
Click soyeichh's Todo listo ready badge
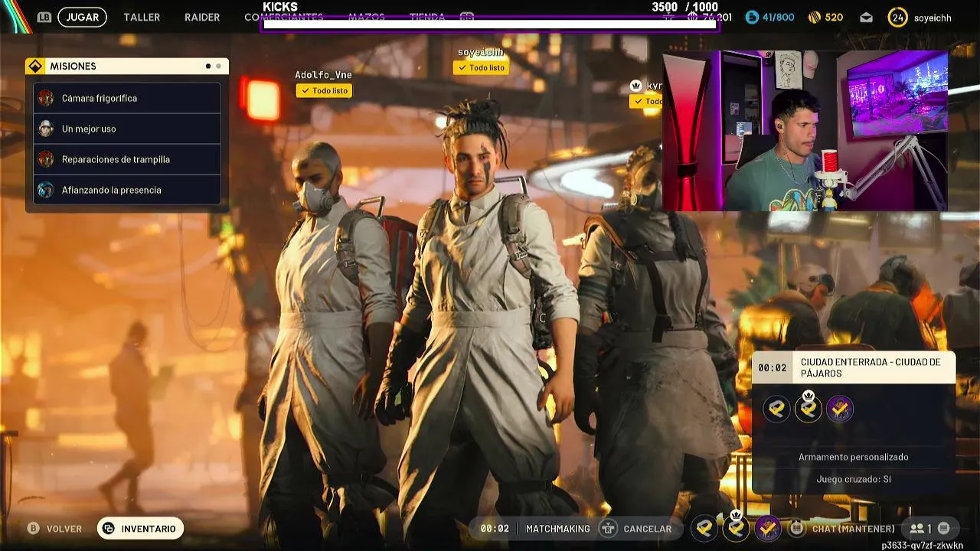481,67
